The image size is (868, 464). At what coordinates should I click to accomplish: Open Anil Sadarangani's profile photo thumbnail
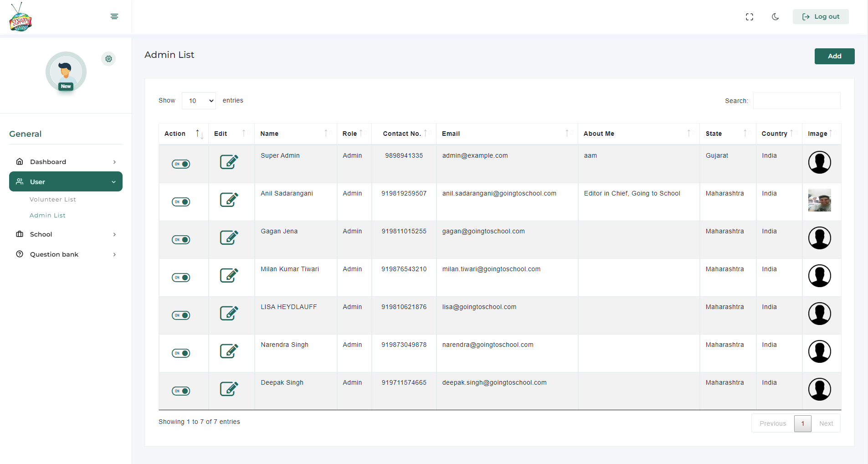click(x=819, y=200)
